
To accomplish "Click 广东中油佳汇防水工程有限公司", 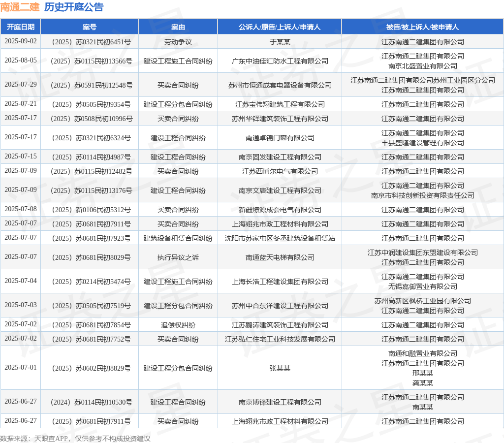I will click(280, 61).
